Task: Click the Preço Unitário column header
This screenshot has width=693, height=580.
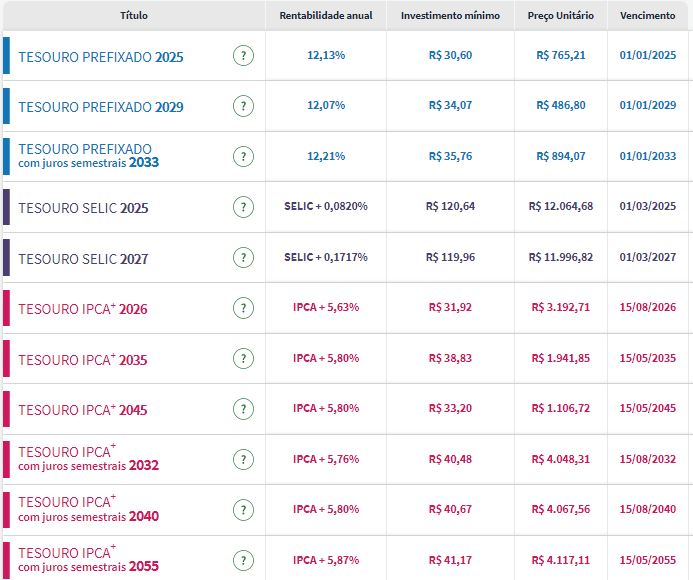Action: point(560,15)
